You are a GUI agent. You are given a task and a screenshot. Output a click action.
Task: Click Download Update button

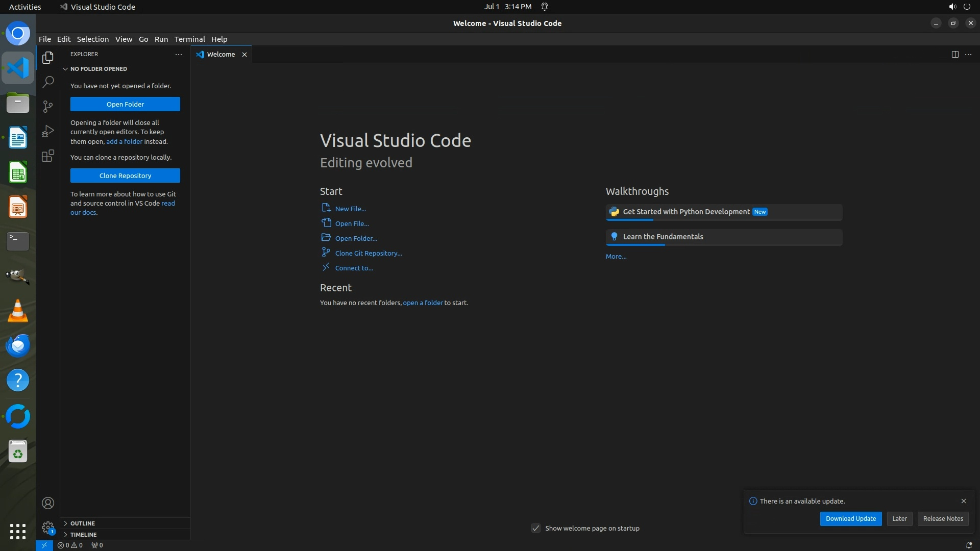[850, 518]
